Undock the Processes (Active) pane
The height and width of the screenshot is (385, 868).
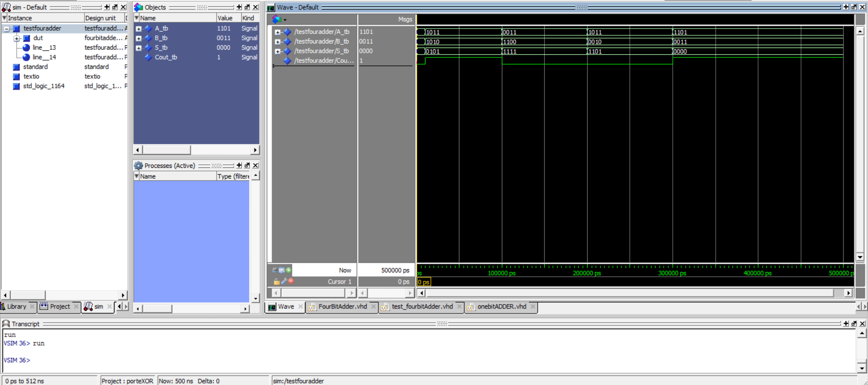(x=247, y=166)
